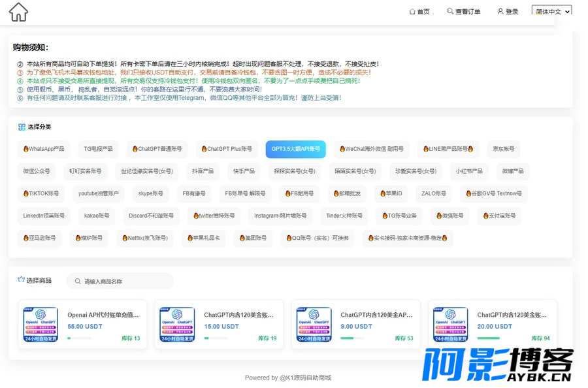Select the 微博产品 category
The height and width of the screenshot is (388, 588).
tap(513, 171)
